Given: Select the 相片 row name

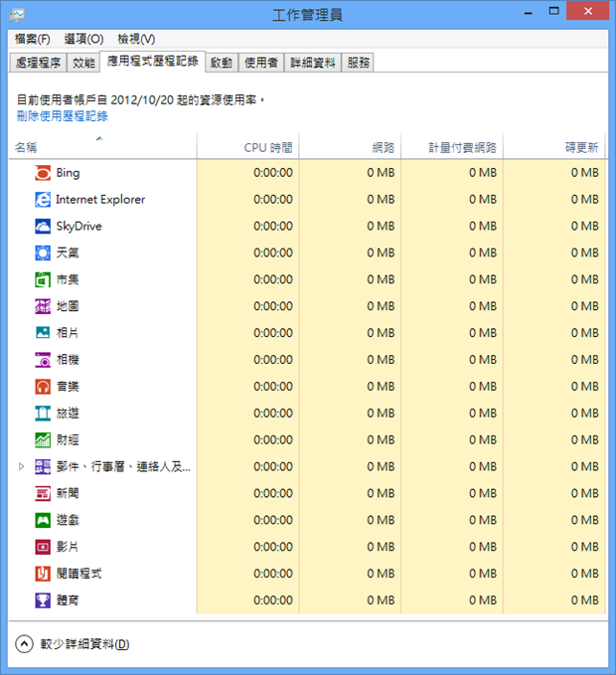Looking at the screenshot, I should [68, 333].
